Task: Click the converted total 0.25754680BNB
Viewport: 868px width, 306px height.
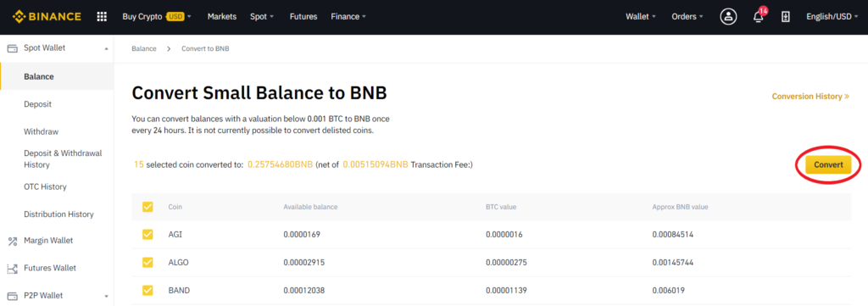Action: pyautogui.click(x=280, y=165)
